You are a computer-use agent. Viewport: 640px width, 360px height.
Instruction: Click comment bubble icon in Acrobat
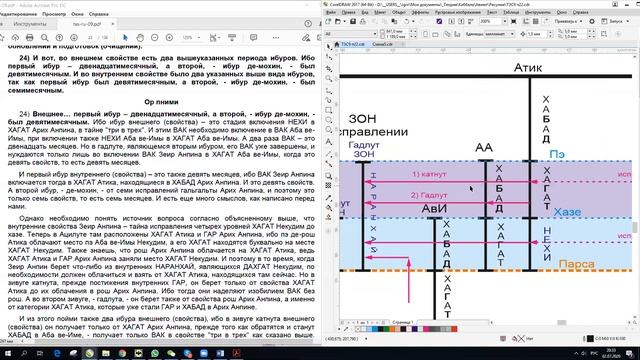click(253, 38)
